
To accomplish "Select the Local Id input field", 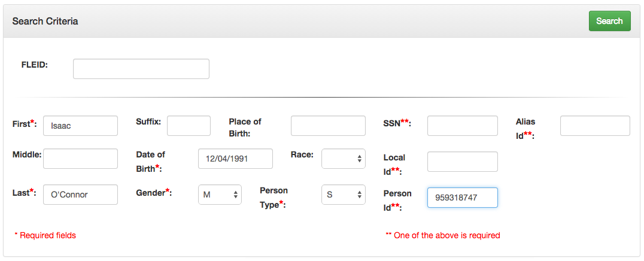I will [462, 162].
